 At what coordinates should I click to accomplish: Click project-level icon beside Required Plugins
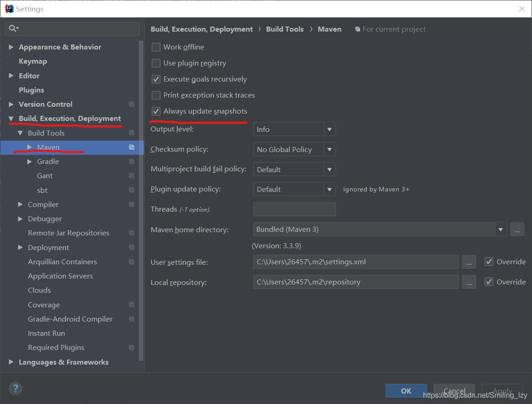132,348
